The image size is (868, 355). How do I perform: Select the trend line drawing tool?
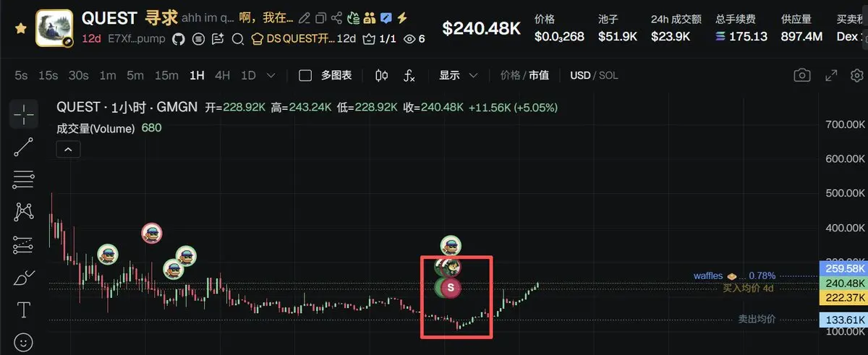coord(23,147)
